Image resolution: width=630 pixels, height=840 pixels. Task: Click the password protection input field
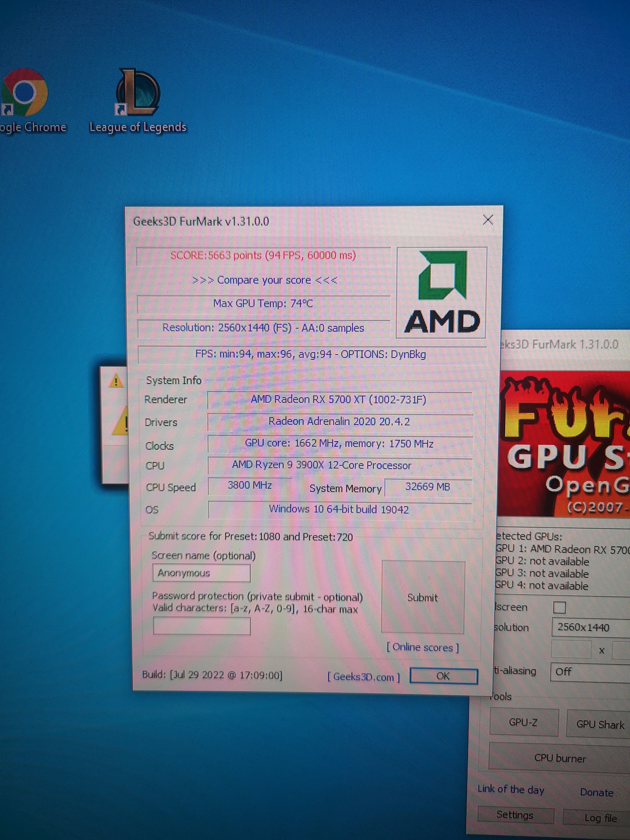(x=202, y=625)
